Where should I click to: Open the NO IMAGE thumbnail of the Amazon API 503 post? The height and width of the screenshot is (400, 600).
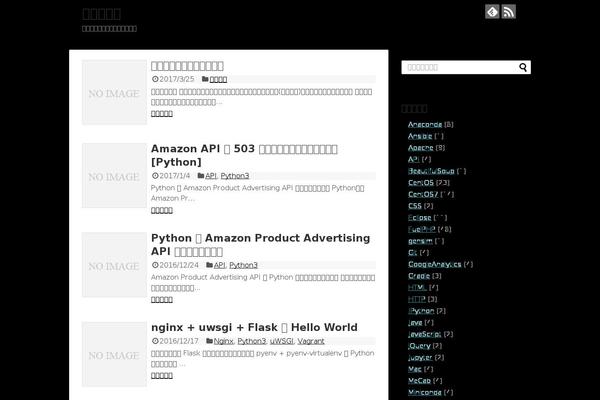114,176
